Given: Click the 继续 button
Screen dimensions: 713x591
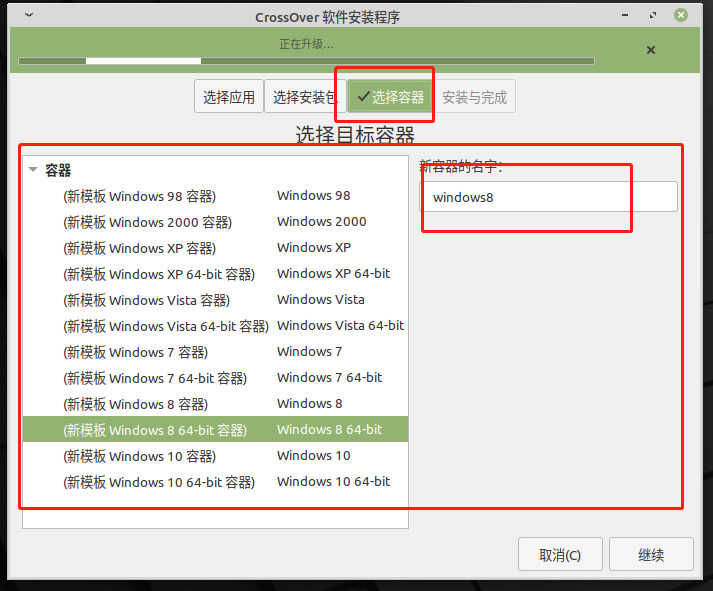Looking at the screenshot, I should point(651,555).
